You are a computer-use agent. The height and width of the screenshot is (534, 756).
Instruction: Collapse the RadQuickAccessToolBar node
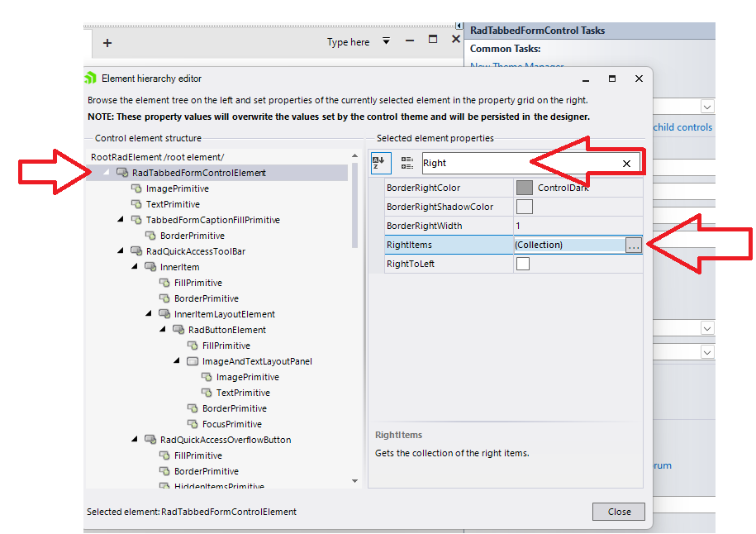121,250
